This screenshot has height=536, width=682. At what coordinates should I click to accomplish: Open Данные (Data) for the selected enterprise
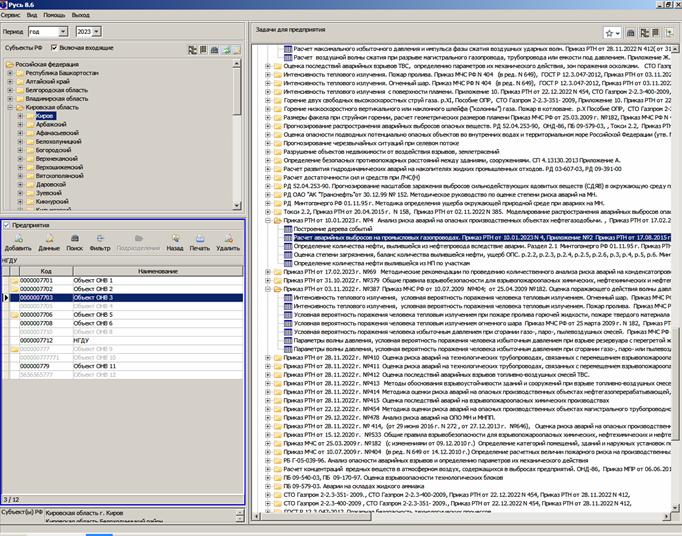click(x=48, y=242)
